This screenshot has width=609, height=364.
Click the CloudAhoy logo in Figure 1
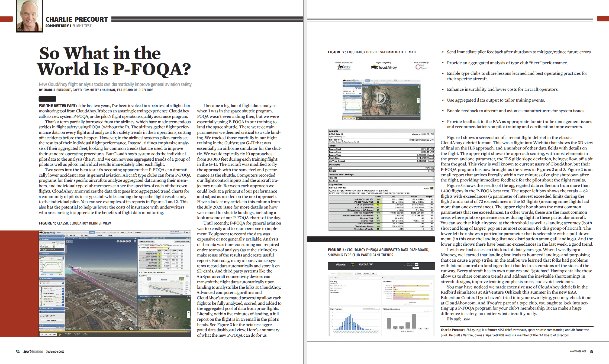click(47, 232)
